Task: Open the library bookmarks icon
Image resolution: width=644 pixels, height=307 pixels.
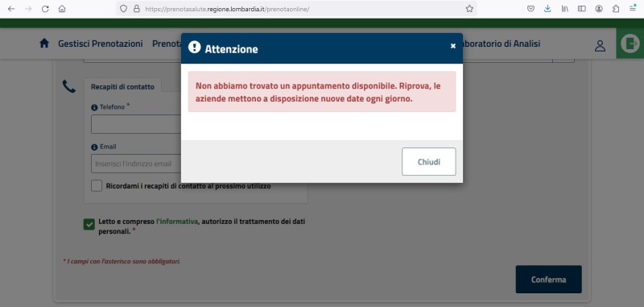Action: click(x=565, y=9)
